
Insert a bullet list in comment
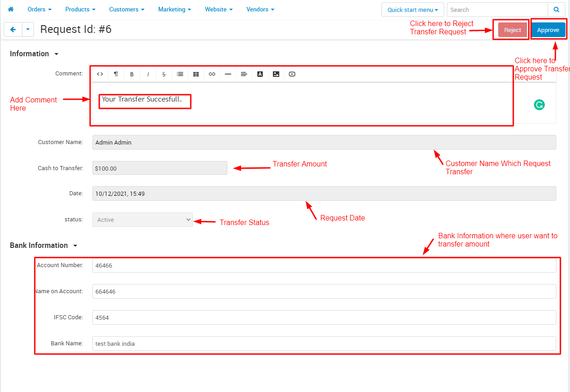tap(180, 74)
